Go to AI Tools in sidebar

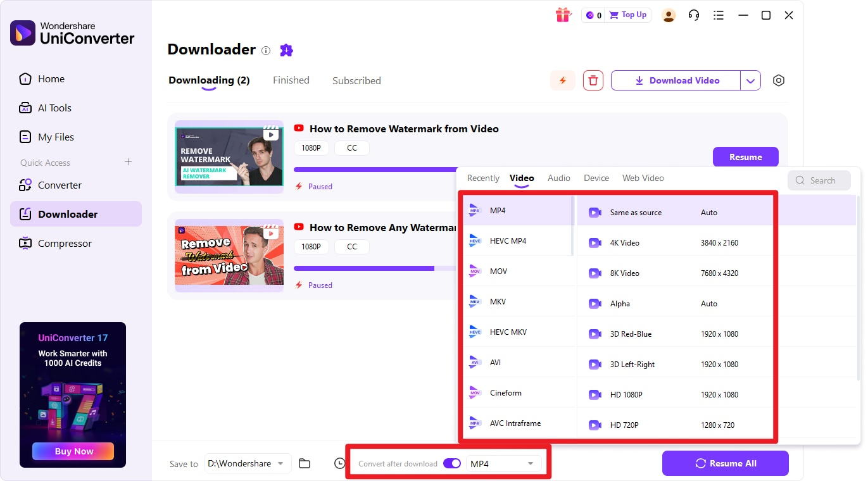[x=76, y=108]
